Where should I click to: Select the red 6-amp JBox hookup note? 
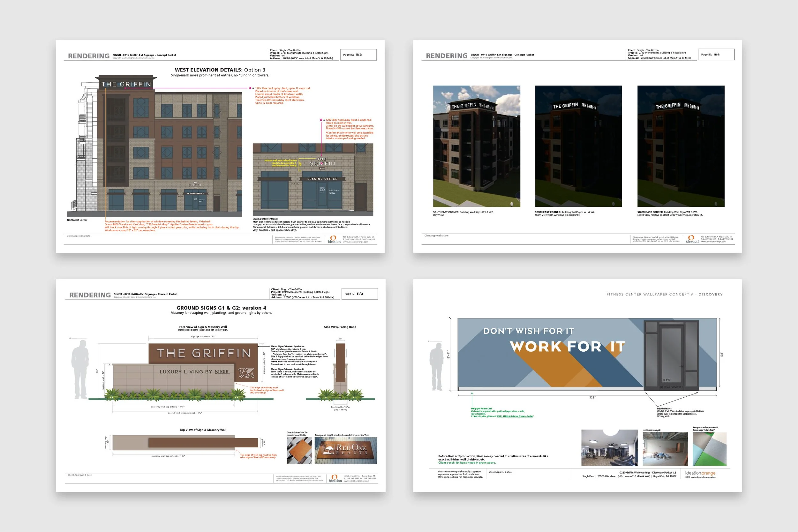click(349, 129)
